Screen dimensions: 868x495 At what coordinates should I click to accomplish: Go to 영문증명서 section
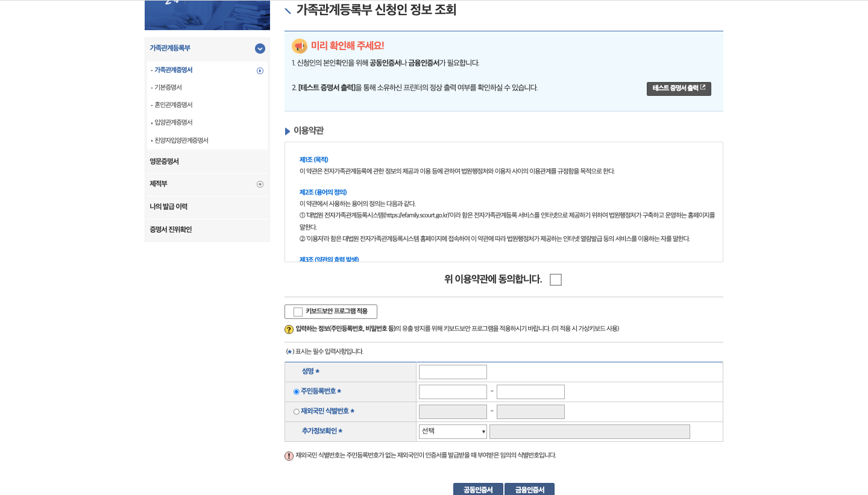click(x=164, y=162)
